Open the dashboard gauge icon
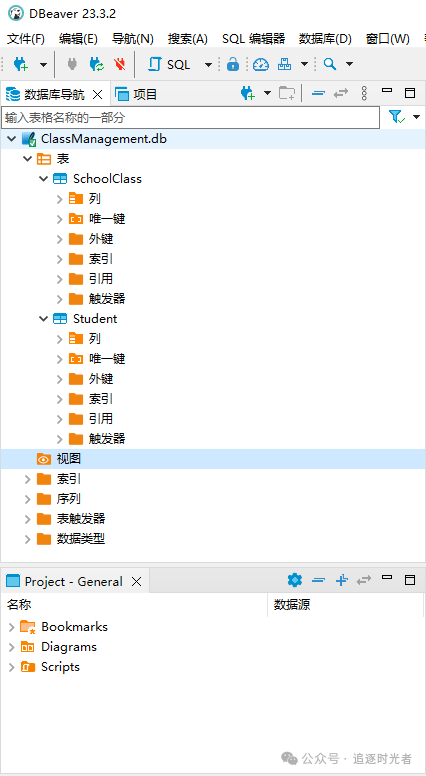The width and height of the screenshot is (426, 776). tap(261, 64)
